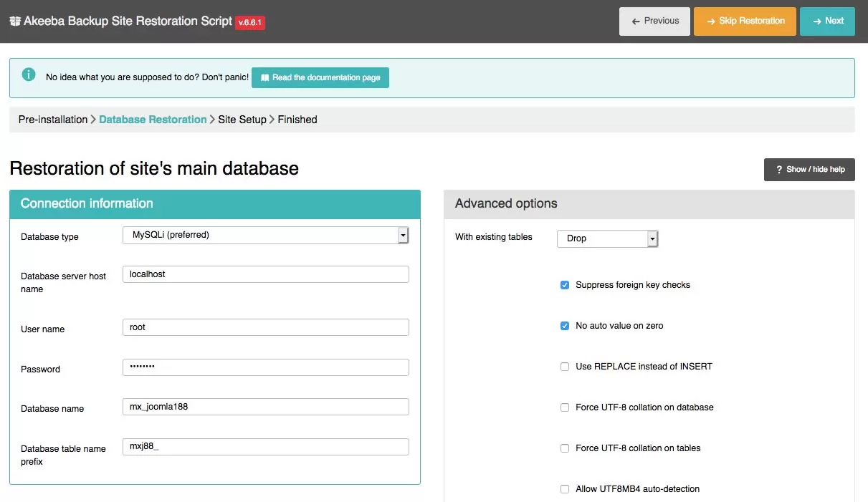This screenshot has width=868, height=502.
Task: Click the right arrow icon on Next button
Action: 817,21
